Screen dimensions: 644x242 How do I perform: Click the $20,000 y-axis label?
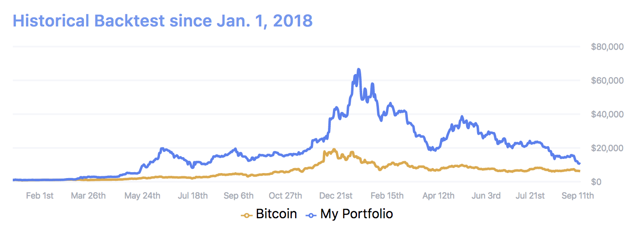[x=606, y=148]
